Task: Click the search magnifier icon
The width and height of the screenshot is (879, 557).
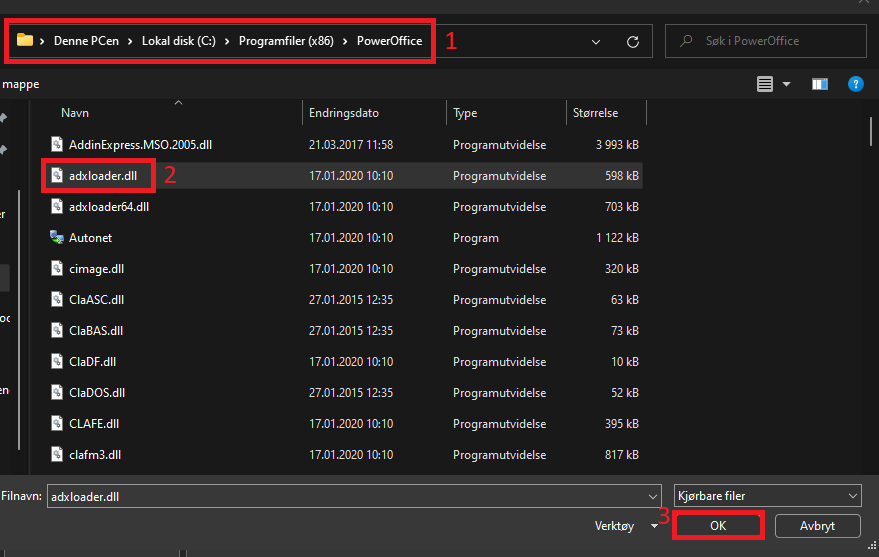Action: tap(686, 41)
